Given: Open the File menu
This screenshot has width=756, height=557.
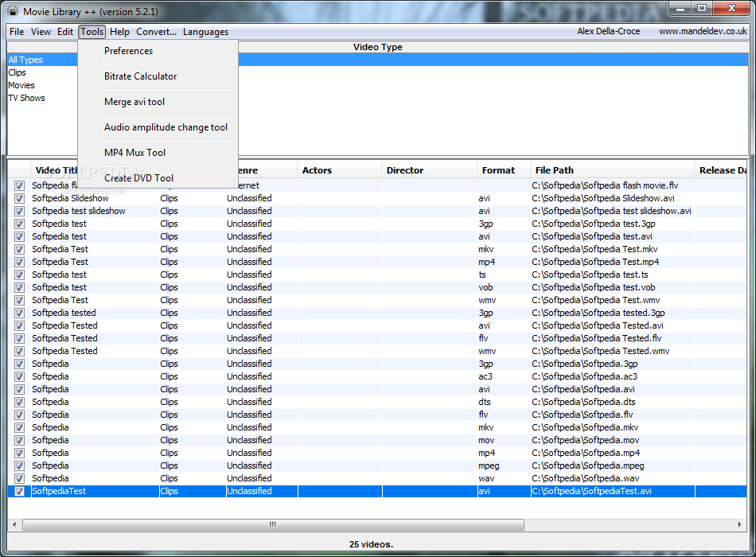Looking at the screenshot, I should tap(17, 32).
